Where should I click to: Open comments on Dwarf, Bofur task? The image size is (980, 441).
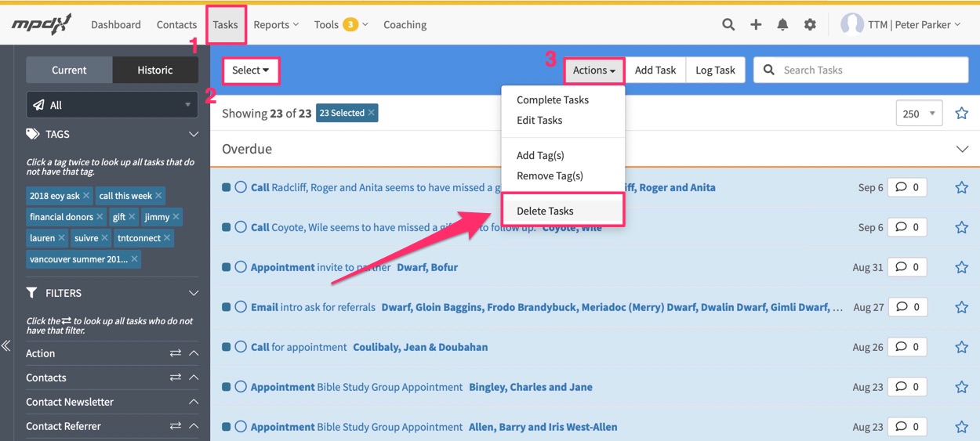coord(907,267)
